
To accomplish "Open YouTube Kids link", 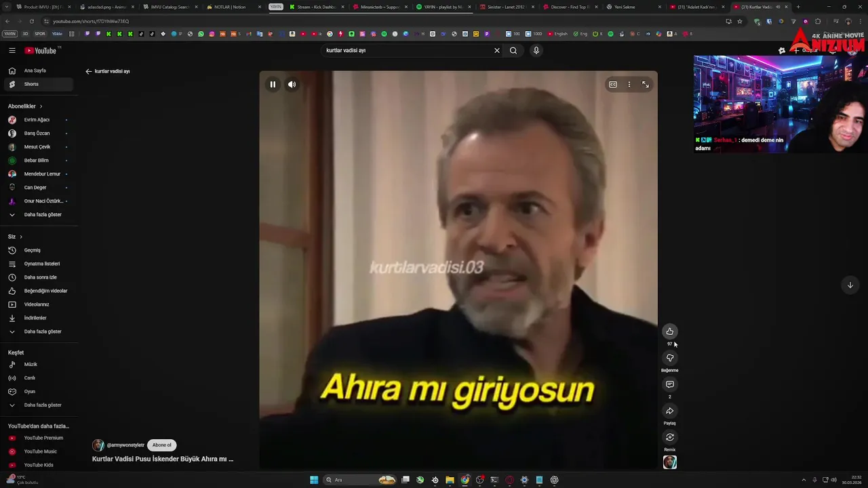I will (x=39, y=465).
